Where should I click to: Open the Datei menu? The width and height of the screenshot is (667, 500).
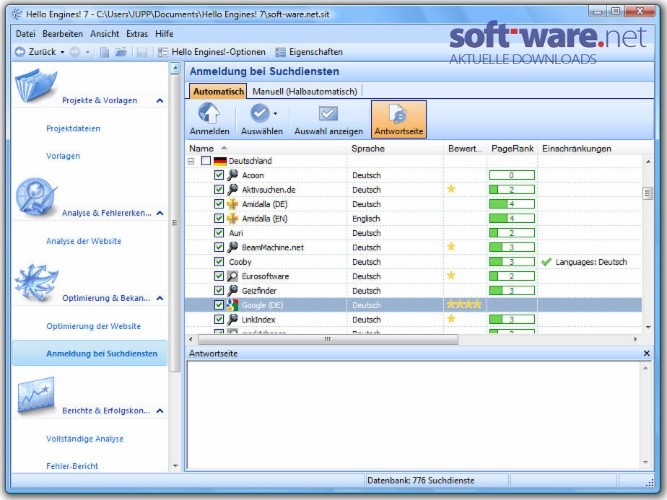point(26,34)
